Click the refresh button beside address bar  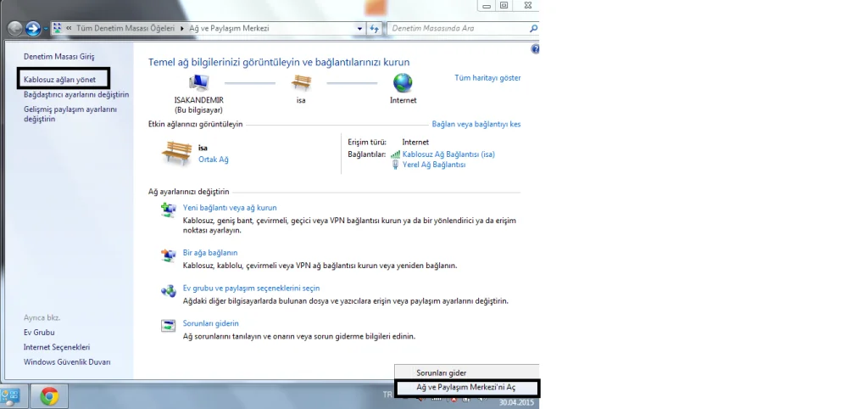[375, 28]
